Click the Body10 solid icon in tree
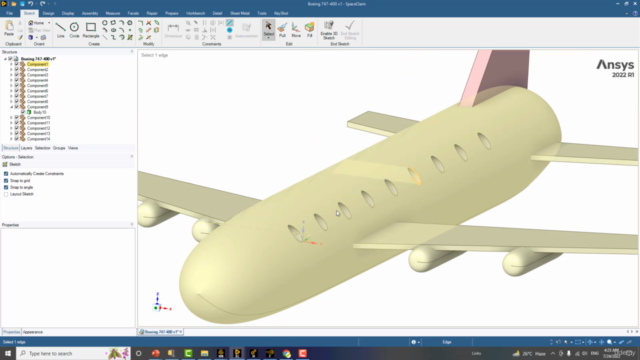The width and height of the screenshot is (640, 360). pyautogui.click(x=29, y=112)
